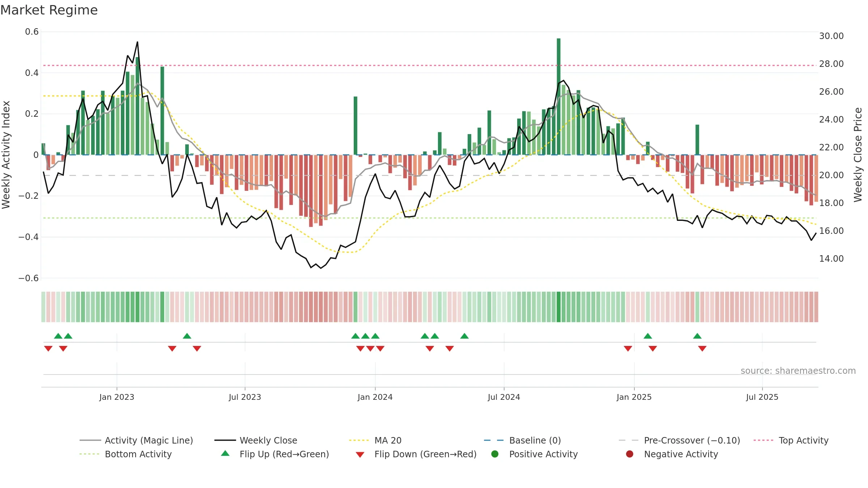Click the red Flip Down triangle in legend

[x=360, y=455]
